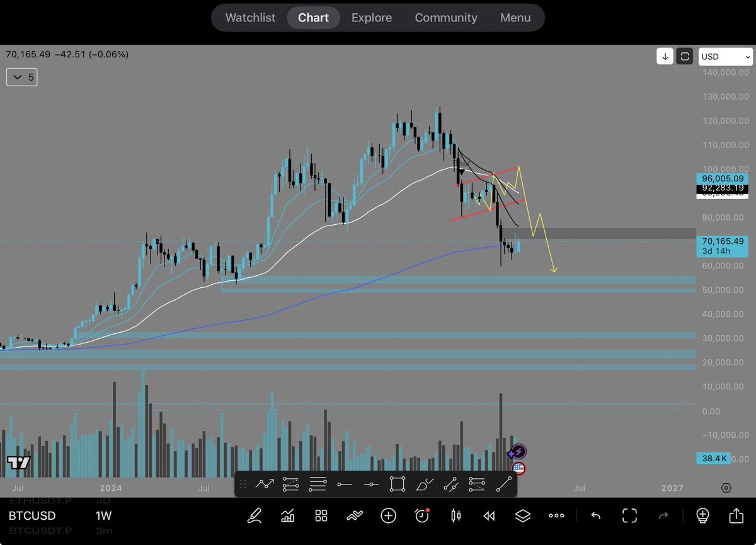The width and height of the screenshot is (756, 545).
Task: Open the layout grid icon
Action: point(321,515)
